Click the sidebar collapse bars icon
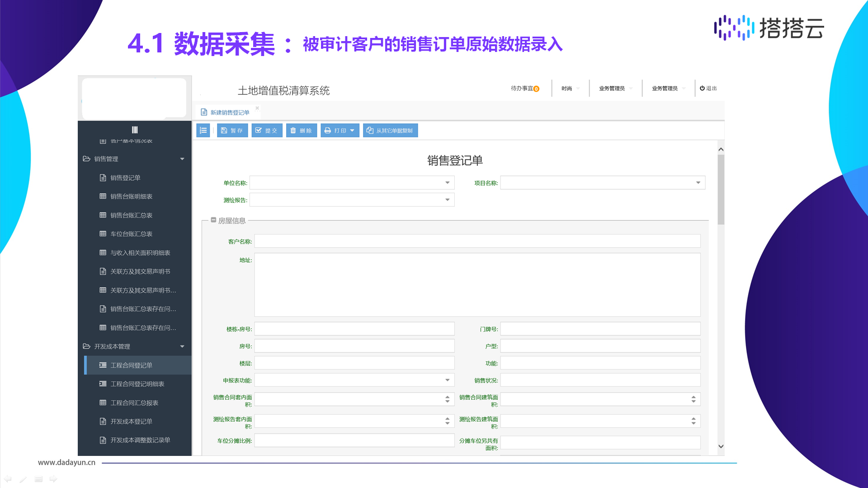Image resolution: width=868 pixels, height=488 pixels. tap(135, 130)
